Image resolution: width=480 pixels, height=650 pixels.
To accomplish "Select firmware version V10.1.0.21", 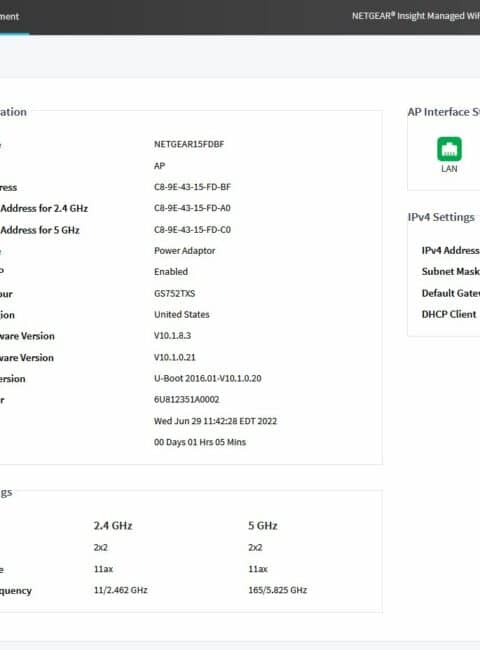I will pos(175,357).
